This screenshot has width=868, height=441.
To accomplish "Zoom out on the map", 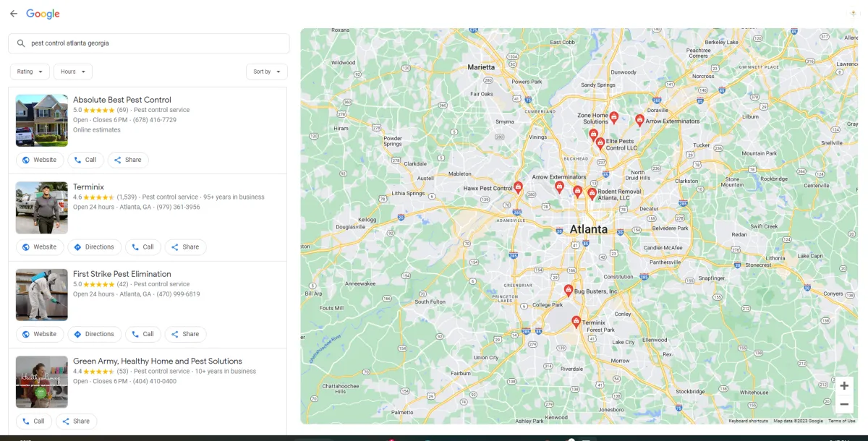I will (844, 404).
